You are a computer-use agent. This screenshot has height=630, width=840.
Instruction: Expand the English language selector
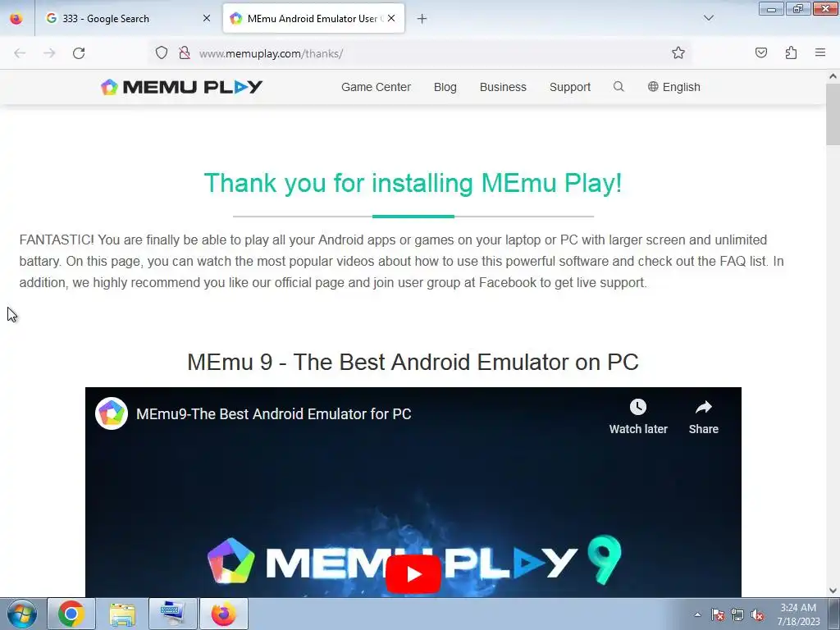pyautogui.click(x=674, y=87)
